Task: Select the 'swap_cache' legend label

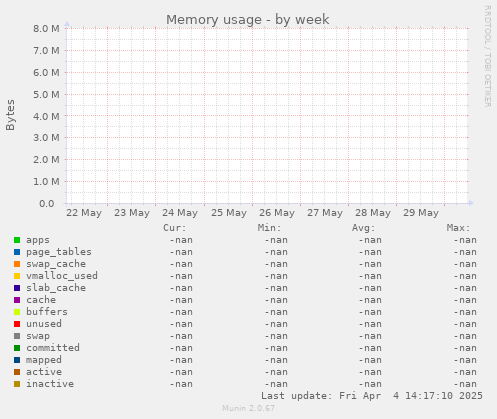Action: (x=56, y=264)
